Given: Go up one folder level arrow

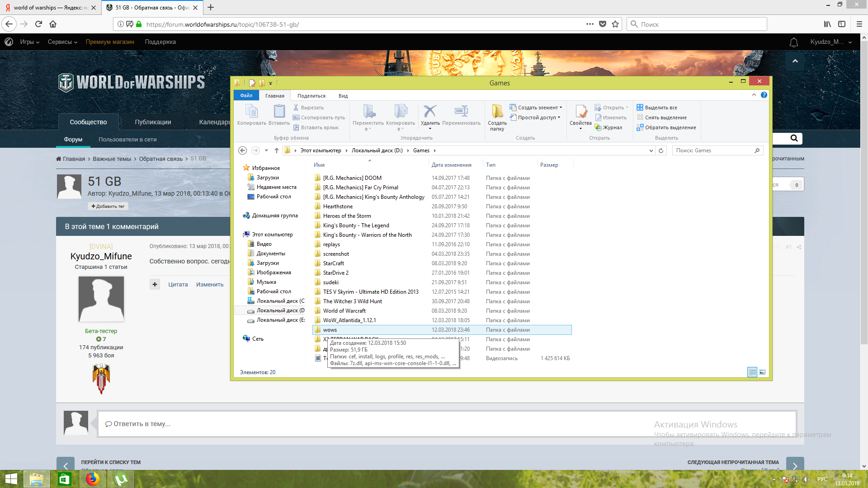Looking at the screenshot, I should point(277,150).
